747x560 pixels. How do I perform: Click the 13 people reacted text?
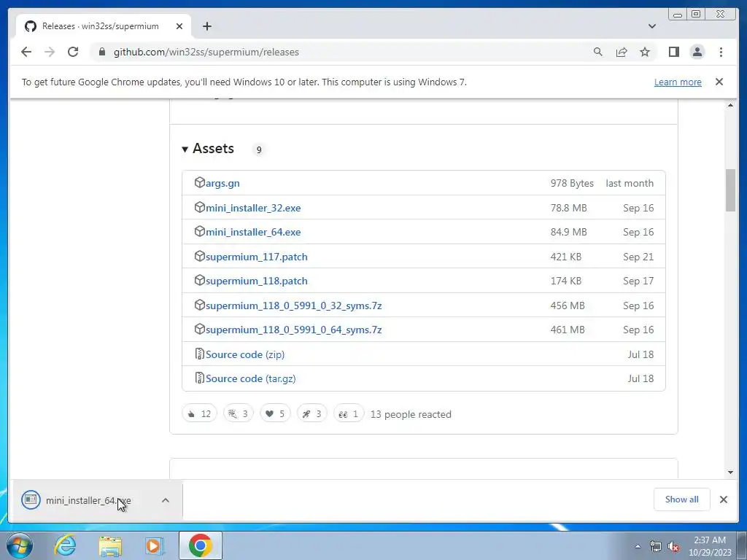[411, 415]
